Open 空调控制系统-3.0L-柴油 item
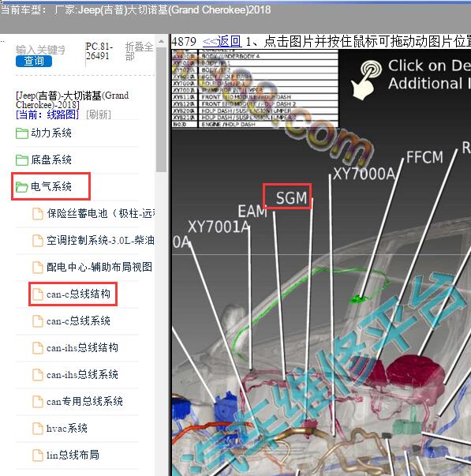 click(x=100, y=240)
